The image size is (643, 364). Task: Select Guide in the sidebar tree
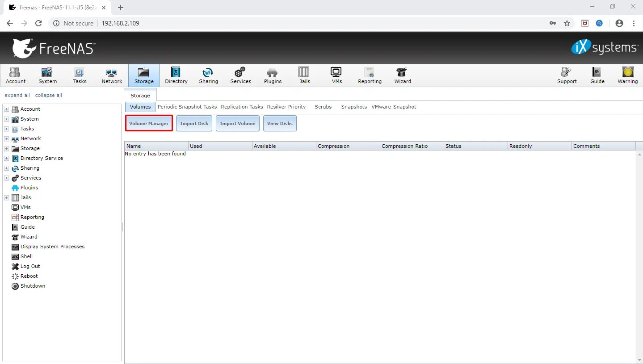coord(27,227)
